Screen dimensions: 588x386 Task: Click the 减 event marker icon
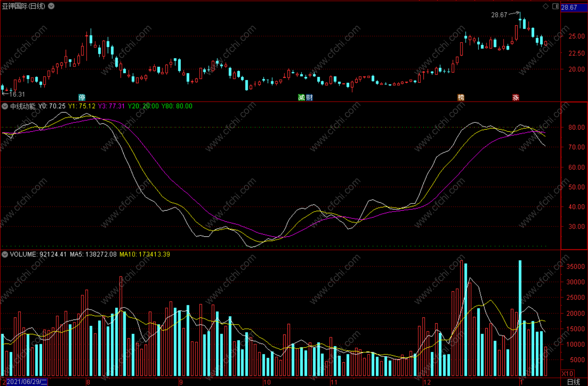[301, 97]
